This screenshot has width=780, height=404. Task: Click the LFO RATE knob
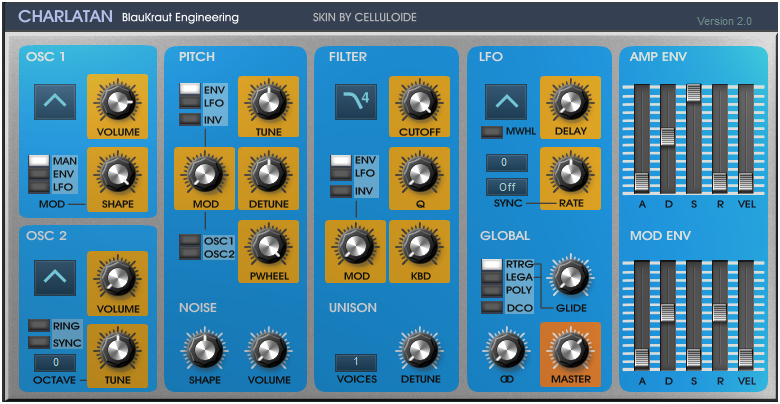570,175
